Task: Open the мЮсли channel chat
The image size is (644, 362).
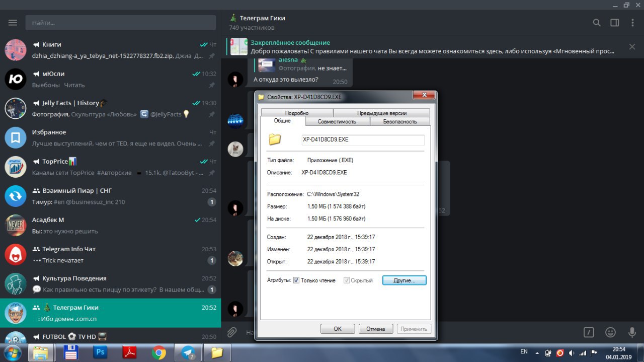Action: [x=111, y=79]
